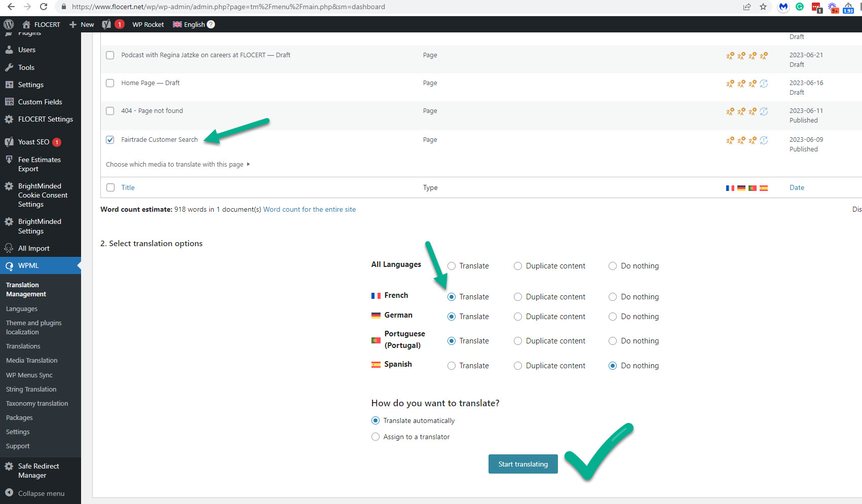This screenshot has width=862, height=504.
Task: Click the browser address bar URL
Action: (x=228, y=7)
